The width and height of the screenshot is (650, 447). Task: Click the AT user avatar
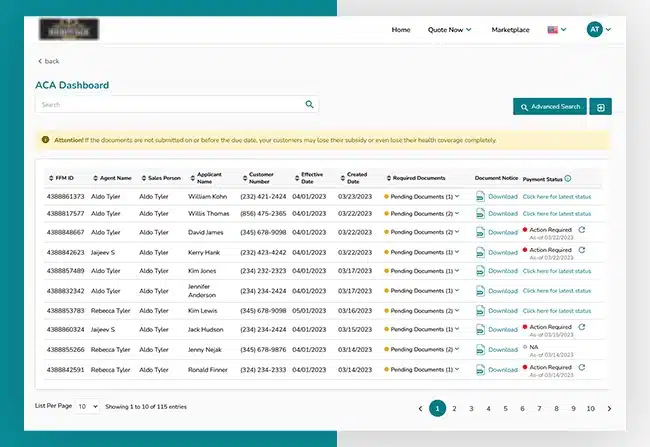[x=595, y=30]
